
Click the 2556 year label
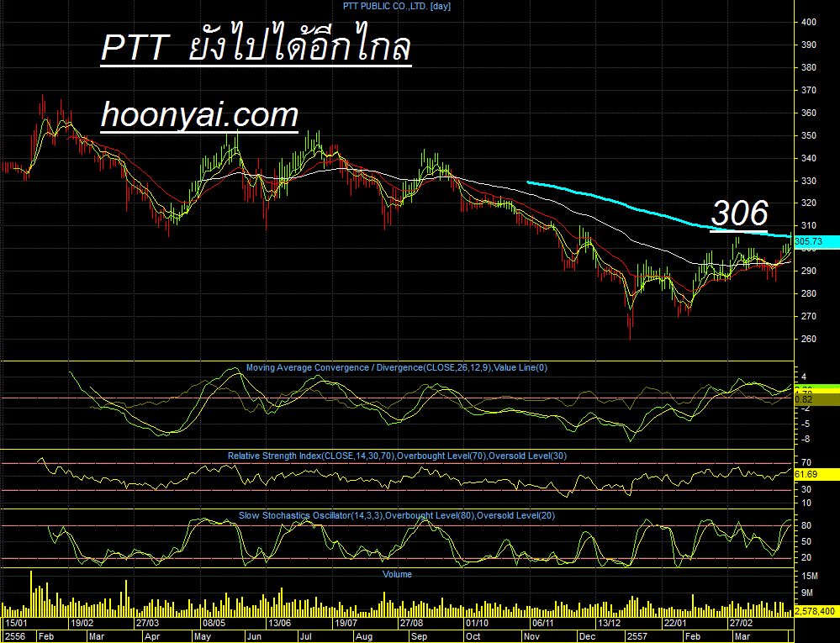click(x=15, y=636)
